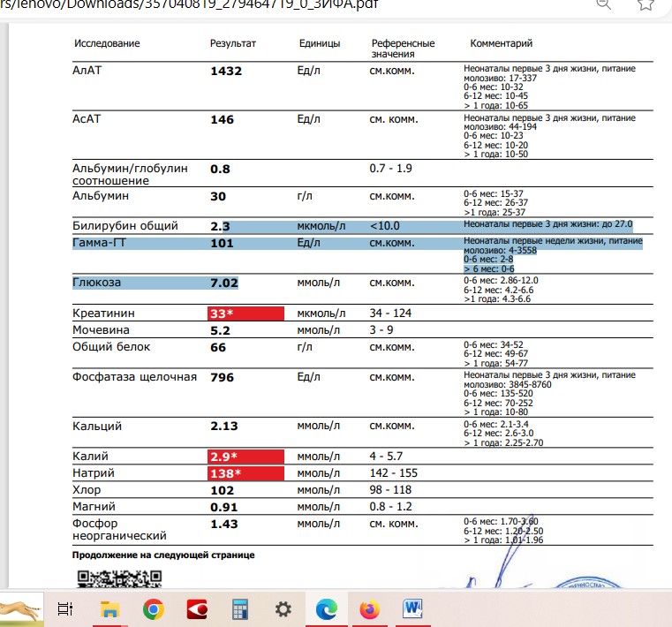Click the zoom out magnifier icon

coord(603,4)
